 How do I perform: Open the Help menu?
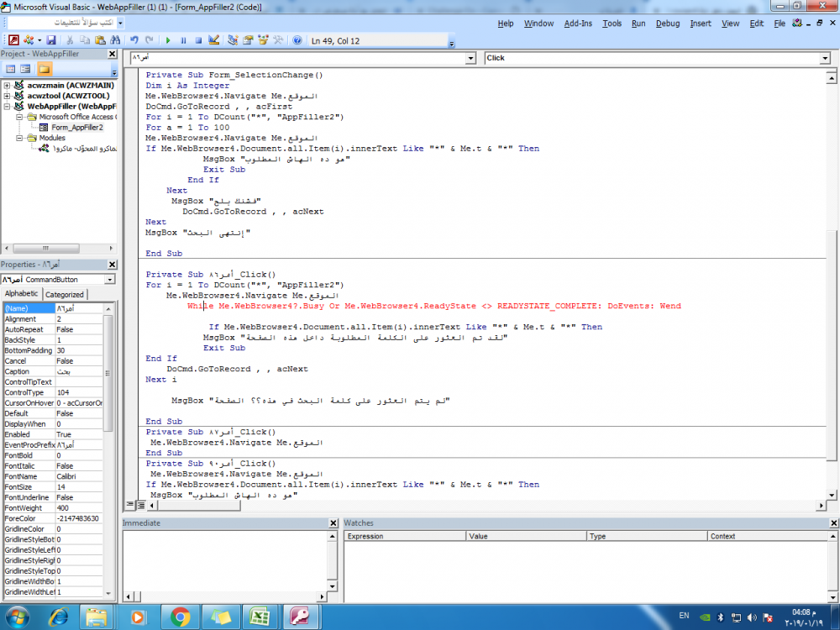coord(505,23)
